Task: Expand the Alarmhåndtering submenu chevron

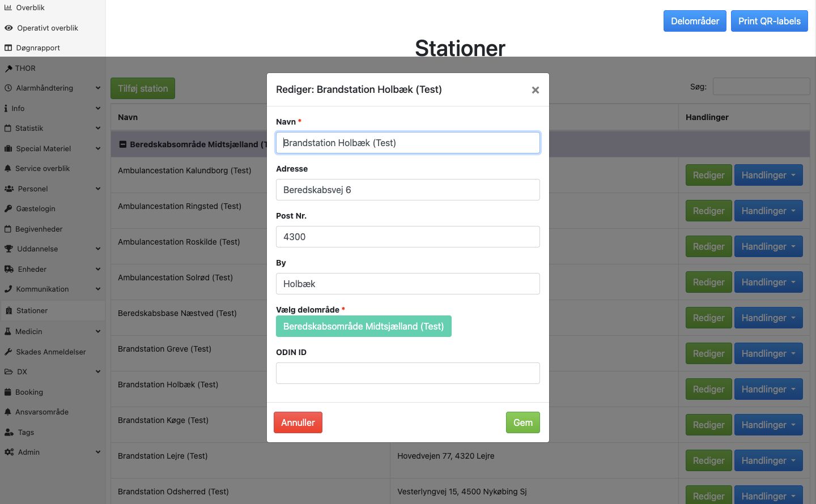Action: click(x=98, y=88)
